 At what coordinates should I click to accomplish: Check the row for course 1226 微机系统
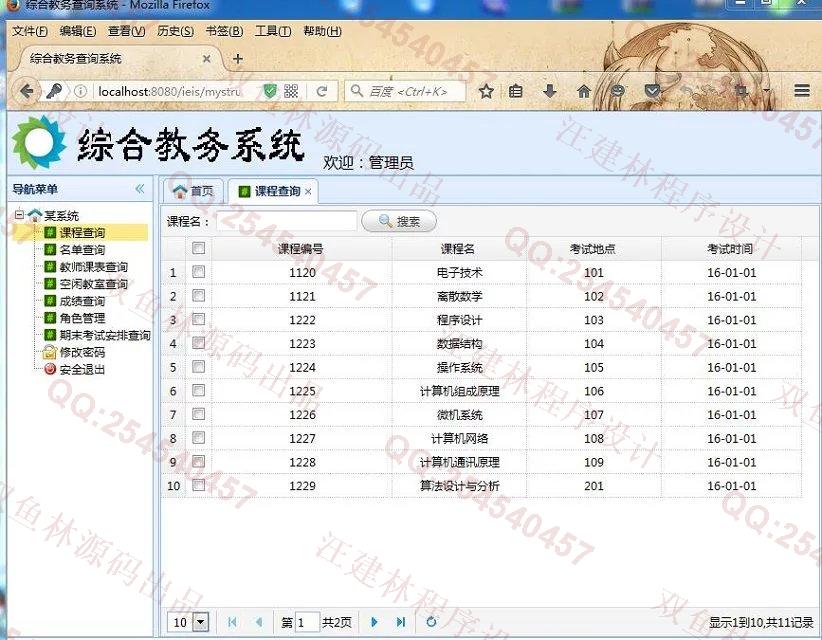(198, 414)
